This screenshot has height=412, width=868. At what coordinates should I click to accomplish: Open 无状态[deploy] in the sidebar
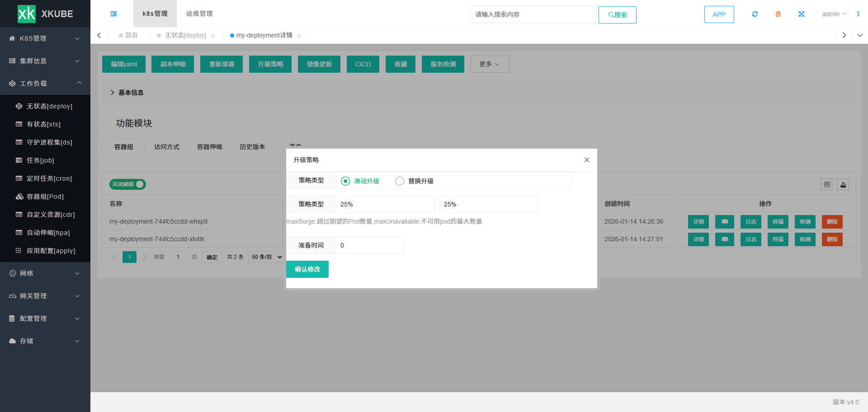coord(45,106)
